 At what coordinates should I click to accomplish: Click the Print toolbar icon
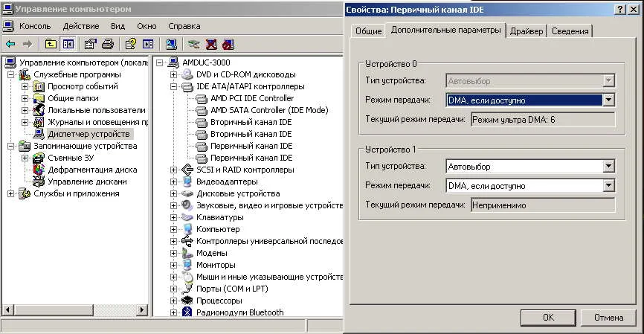click(x=108, y=44)
